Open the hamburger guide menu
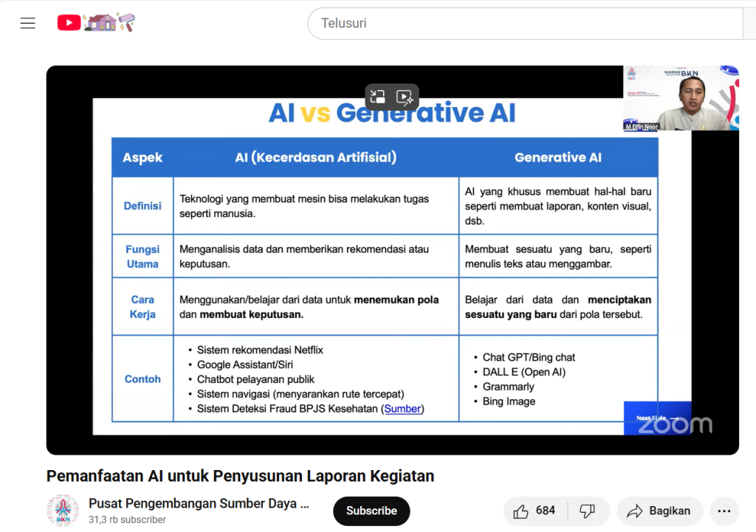756x532 pixels. tap(27, 23)
